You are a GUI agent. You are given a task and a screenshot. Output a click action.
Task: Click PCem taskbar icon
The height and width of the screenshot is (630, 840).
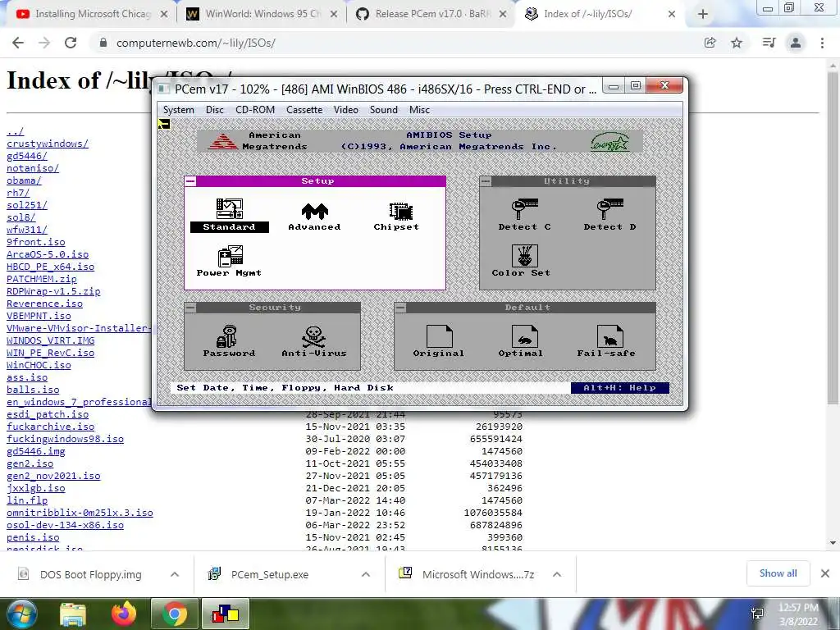tap(225, 614)
